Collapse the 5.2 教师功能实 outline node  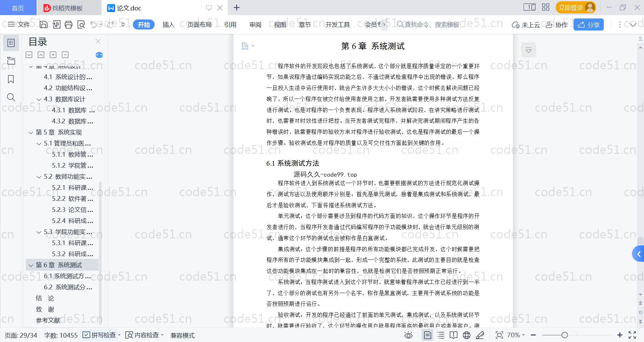(39, 177)
